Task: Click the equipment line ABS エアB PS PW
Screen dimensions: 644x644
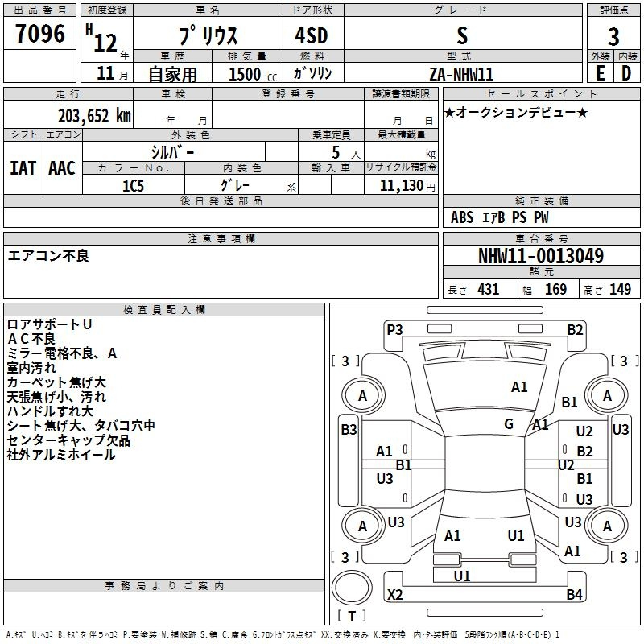Action: click(499, 217)
